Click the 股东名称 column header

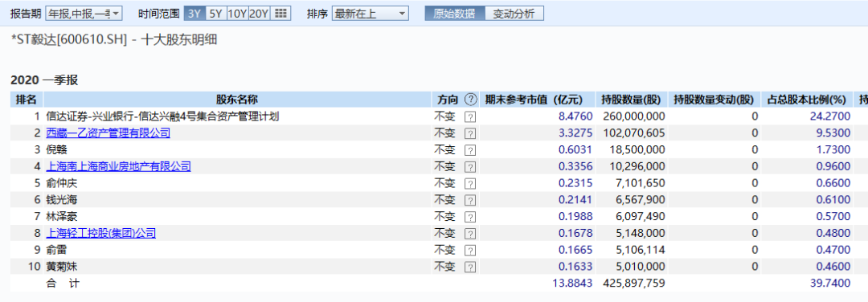237,100
